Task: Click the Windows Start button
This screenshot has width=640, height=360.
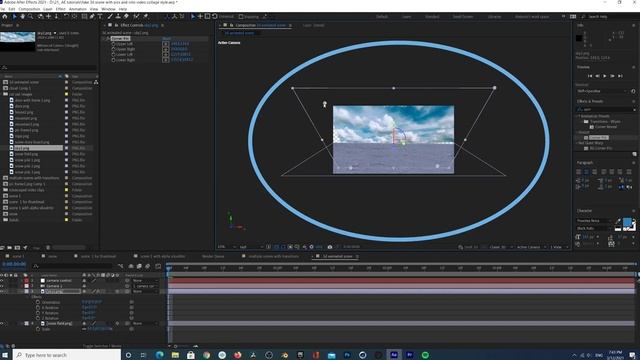Action: point(6,355)
